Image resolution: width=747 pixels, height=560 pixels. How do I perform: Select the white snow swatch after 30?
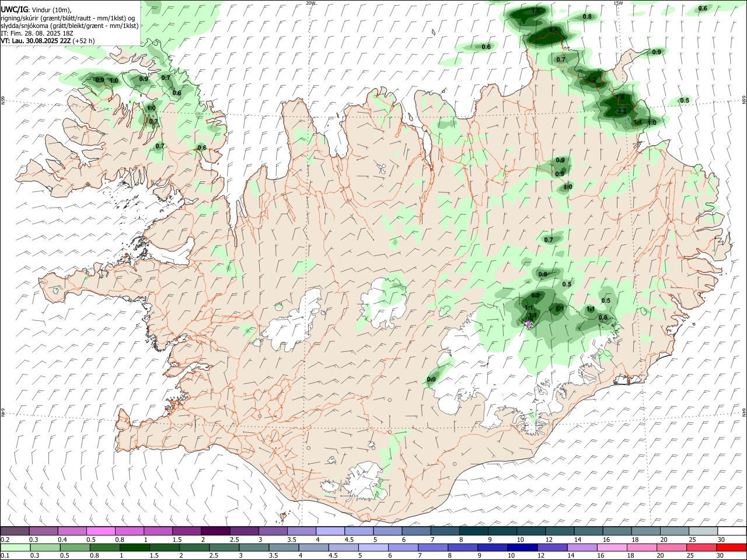pyautogui.click(x=732, y=531)
